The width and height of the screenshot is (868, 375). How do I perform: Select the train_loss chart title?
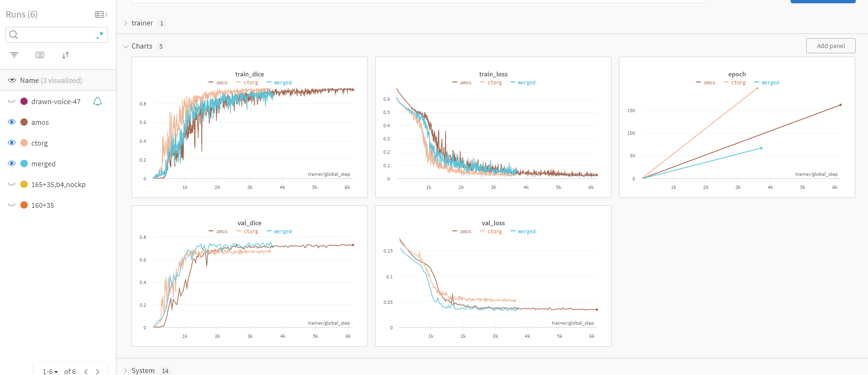tap(493, 74)
